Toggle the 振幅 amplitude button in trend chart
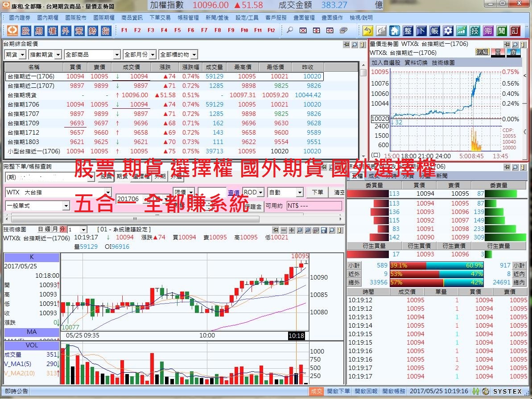Screen dimensions: 532x399 click(x=482, y=52)
